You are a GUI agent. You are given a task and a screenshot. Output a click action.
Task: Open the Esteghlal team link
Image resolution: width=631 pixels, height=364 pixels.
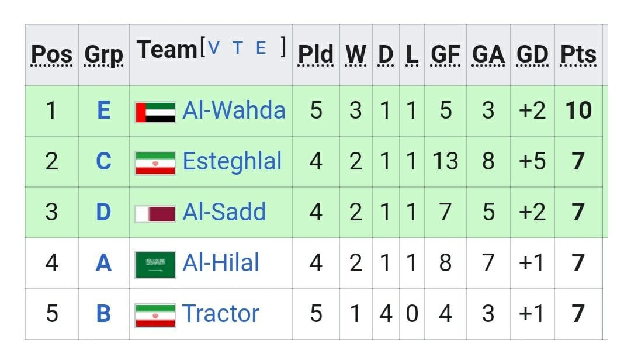pos(232,162)
